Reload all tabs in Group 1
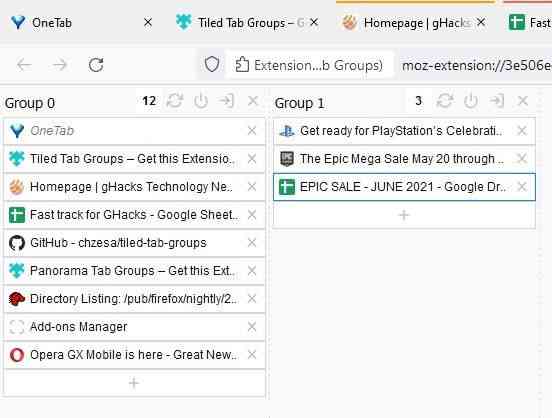The height and width of the screenshot is (418, 552). (x=445, y=101)
